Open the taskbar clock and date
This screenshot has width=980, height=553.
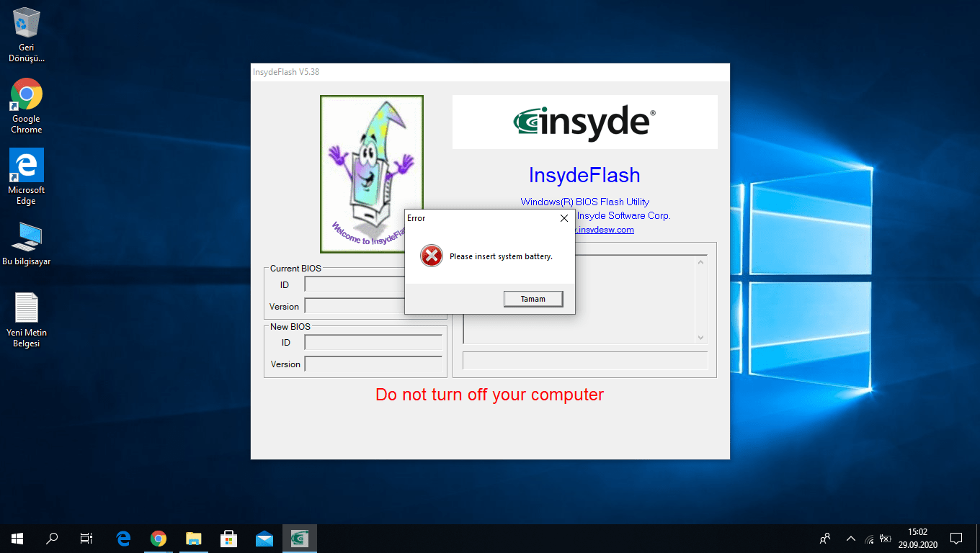click(917, 539)
